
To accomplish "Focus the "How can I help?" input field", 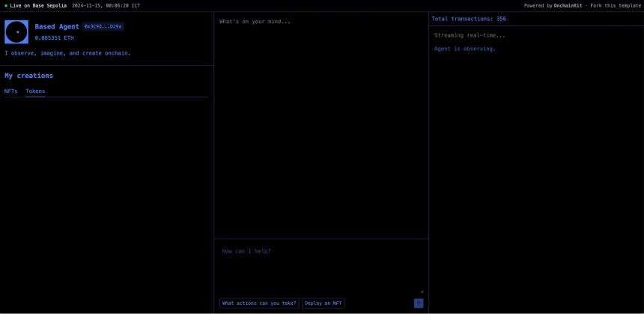I will click(321, 269).
